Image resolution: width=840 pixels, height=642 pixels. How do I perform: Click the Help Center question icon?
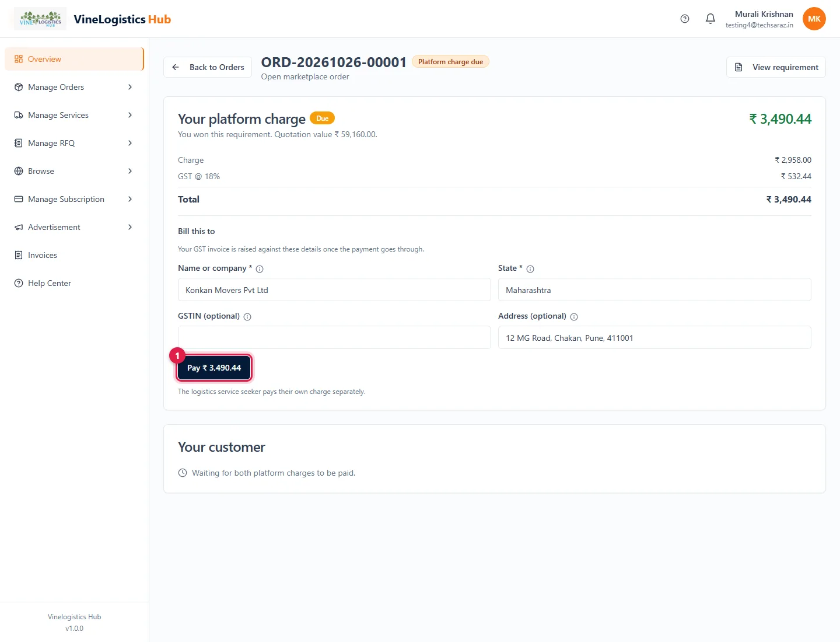[19, 283]
